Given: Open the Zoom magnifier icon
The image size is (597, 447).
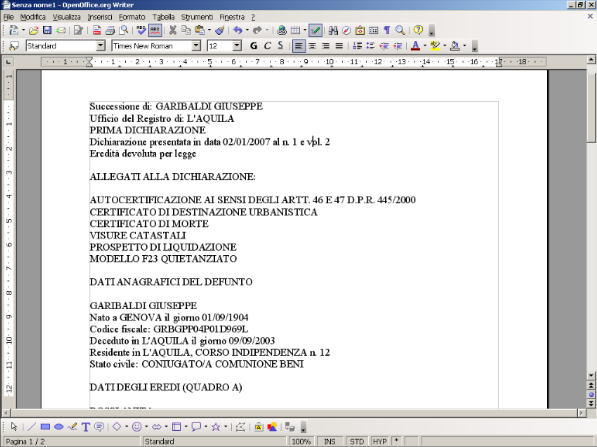Looking at the screenshot, I should click(x=400, y=30).
